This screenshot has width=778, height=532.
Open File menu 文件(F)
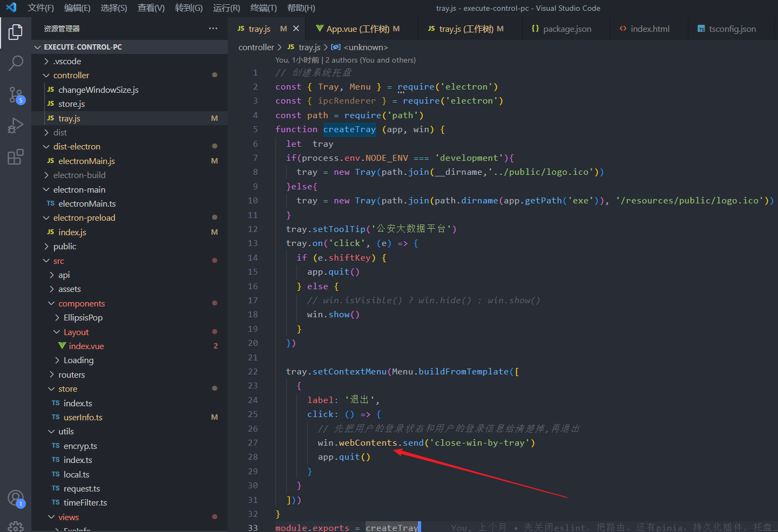tap(40, 8)
